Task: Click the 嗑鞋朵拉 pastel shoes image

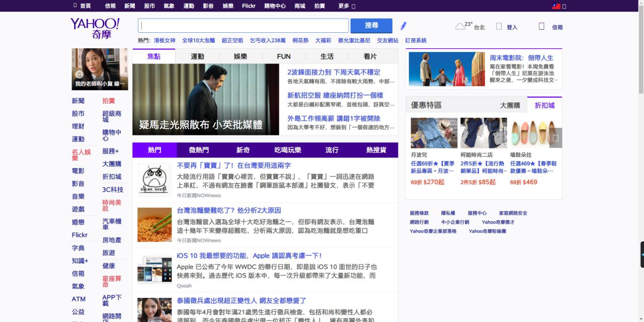Action: 533,133
